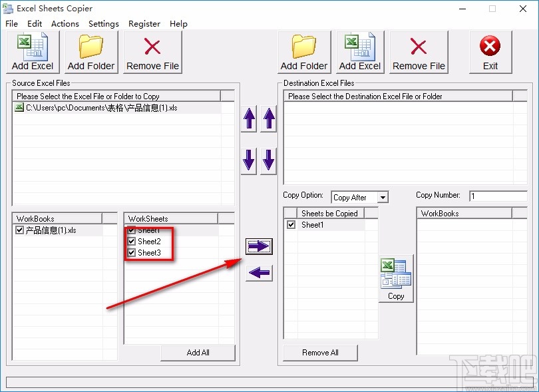Open the Settings menu

[104, 23]
